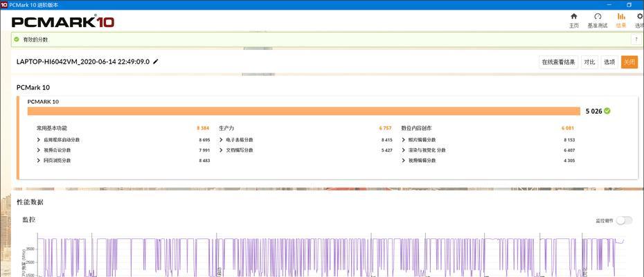
Task: Click the overall score 5 026
Action: (x=593, y=111)
